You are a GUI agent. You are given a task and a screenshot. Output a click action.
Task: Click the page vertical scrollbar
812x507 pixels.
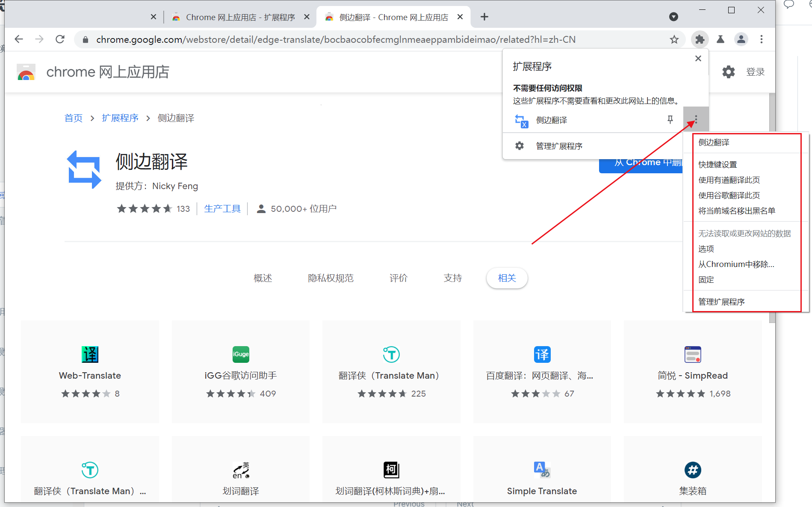coord(772,208)
